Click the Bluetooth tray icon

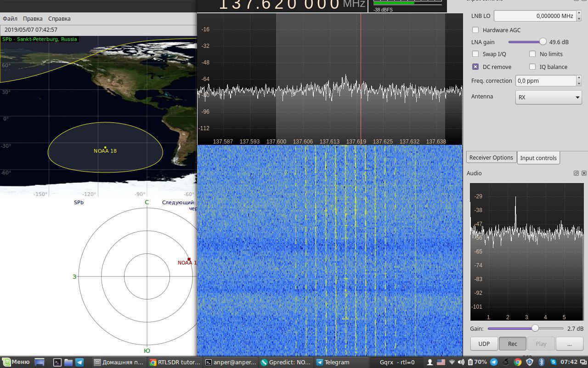pyautogui.click(x=541, y=362)
